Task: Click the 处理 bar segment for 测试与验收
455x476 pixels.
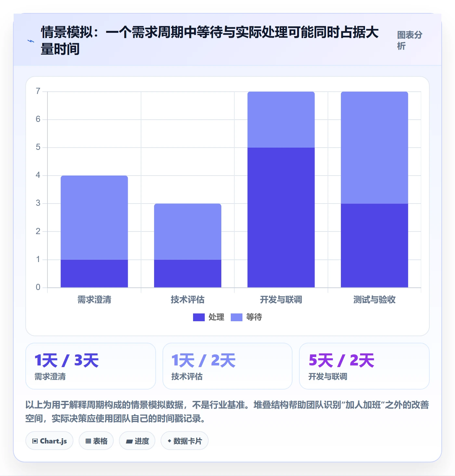Action: 374,245
